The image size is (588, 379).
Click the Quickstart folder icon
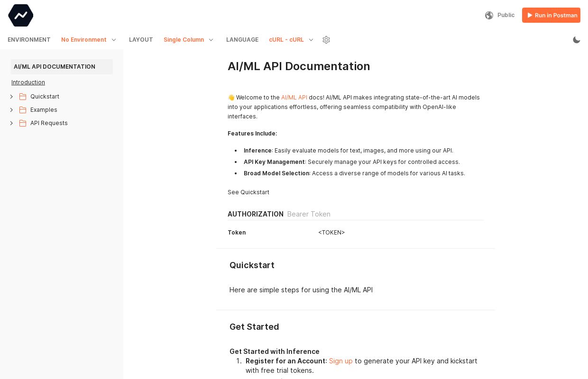click(x=23, y=97)
